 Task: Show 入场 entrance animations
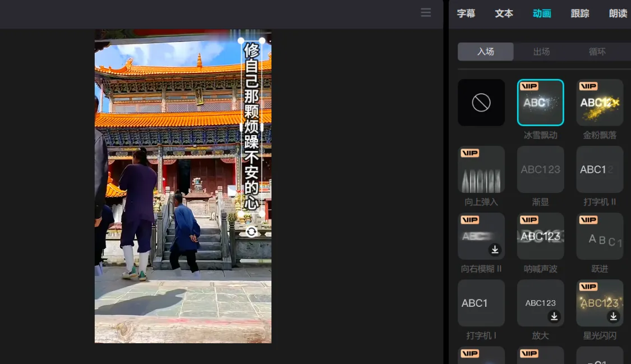(x=486, y=52)
